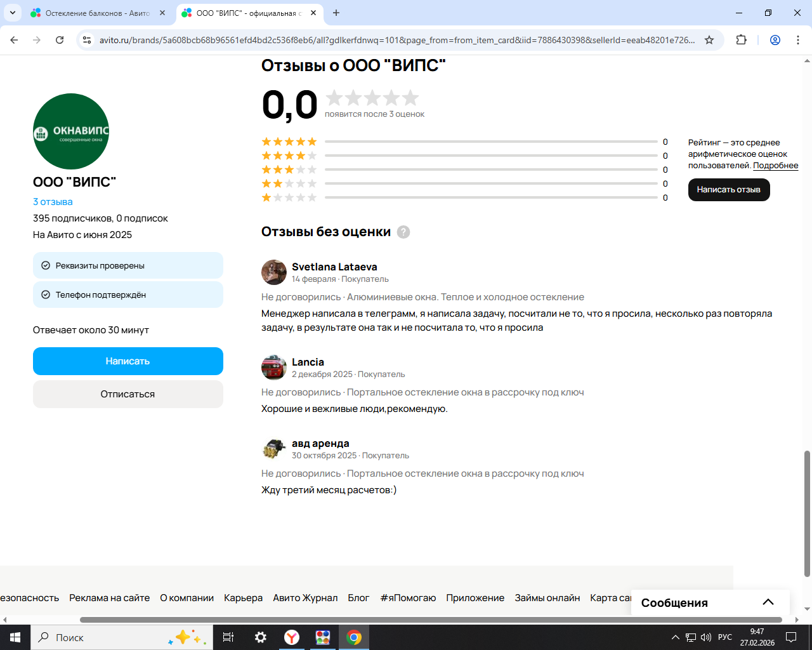
Task: Open a new browser tab
Action: pyautogui.click(x=336, y=13)
